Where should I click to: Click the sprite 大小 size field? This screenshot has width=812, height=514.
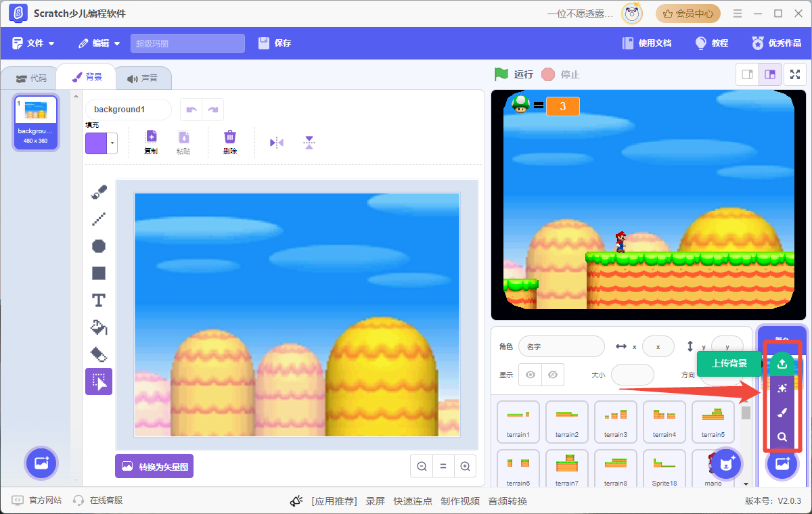(633, 375)
